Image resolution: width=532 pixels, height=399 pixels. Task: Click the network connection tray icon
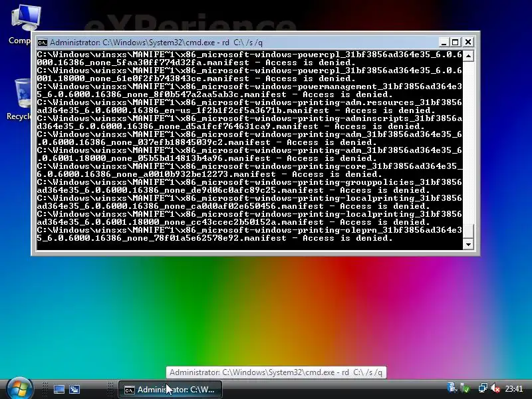coord(482,388)
